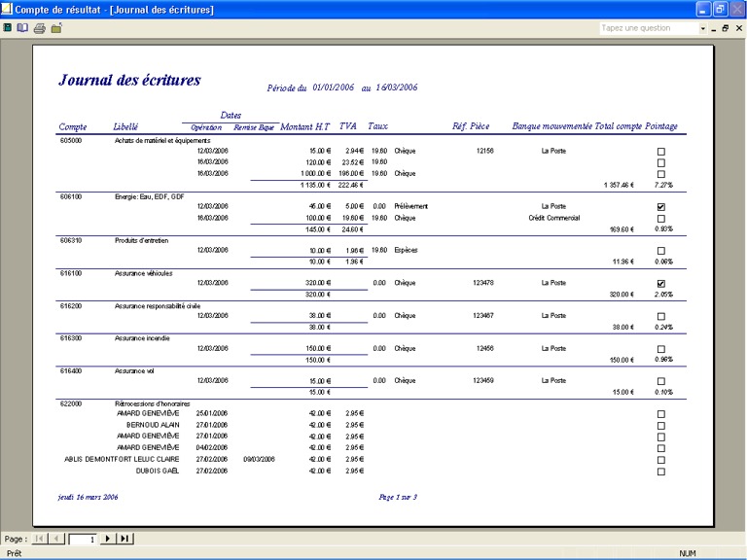Click the page number input field

[x=83, y=539]
